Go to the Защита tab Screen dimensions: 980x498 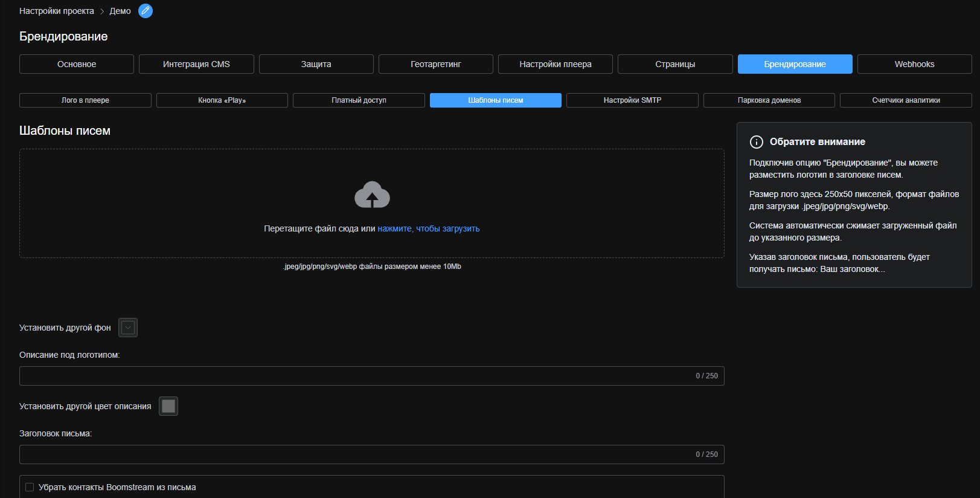click(x=316, y=64)
